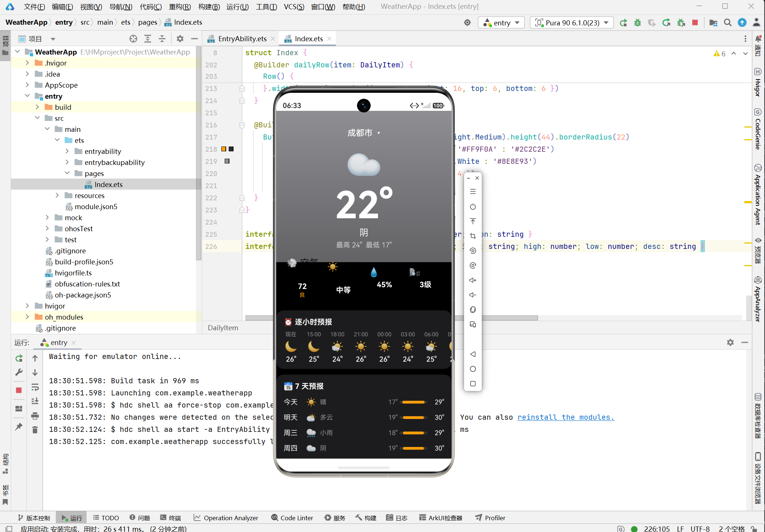Toggle soft-wrap in the run console
765x532 pixels.
pos(35,387)
